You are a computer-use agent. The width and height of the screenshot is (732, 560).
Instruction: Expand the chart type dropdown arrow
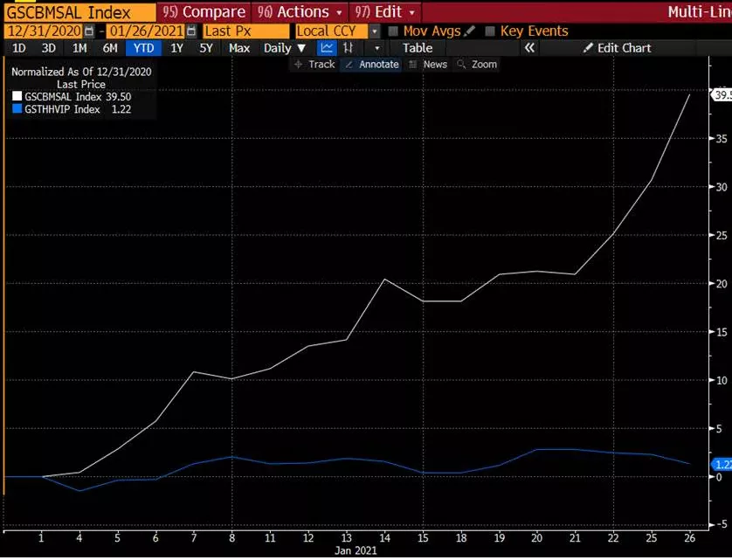click(377, 48)
